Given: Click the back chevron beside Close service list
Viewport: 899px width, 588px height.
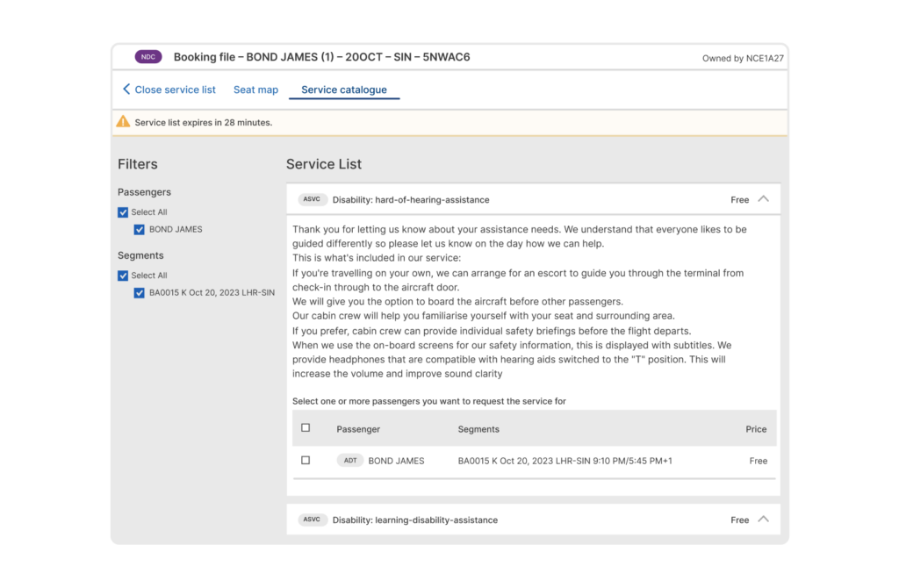Looking at the screenshot, I should coord(125,89).
